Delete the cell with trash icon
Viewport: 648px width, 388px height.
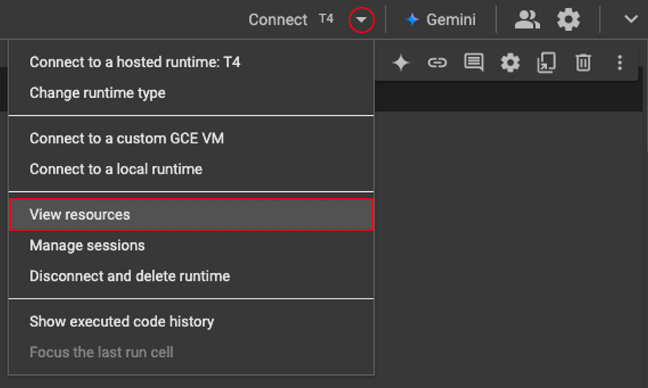point(583,63)
